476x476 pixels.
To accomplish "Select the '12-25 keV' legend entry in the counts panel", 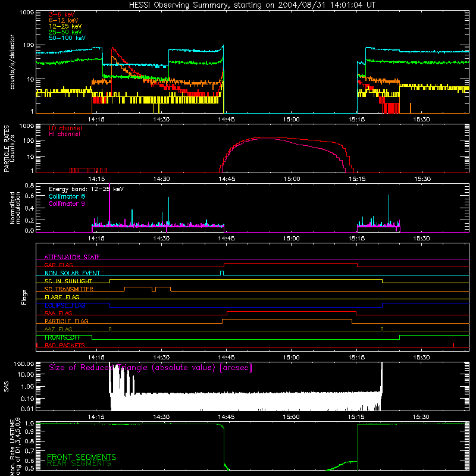I will pos(65,26).
